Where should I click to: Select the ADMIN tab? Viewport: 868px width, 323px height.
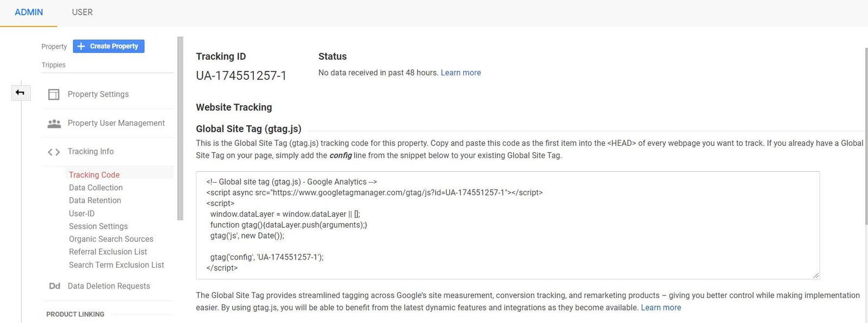pyautogui.click(x=29, y=12)
